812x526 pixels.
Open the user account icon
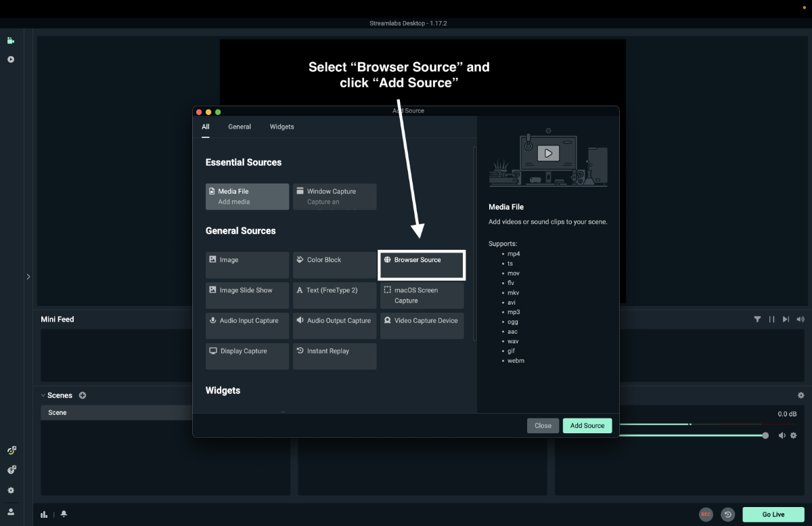(11, 512)
